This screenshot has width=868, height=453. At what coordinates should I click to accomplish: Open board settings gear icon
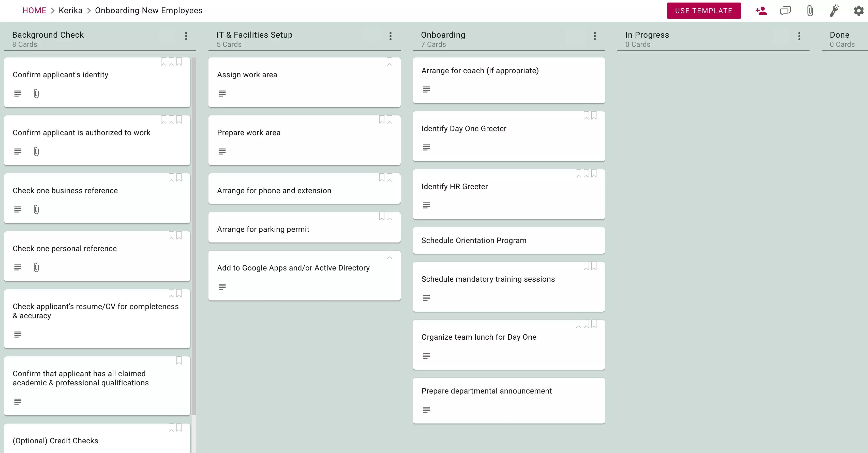[x=859, y=11]
